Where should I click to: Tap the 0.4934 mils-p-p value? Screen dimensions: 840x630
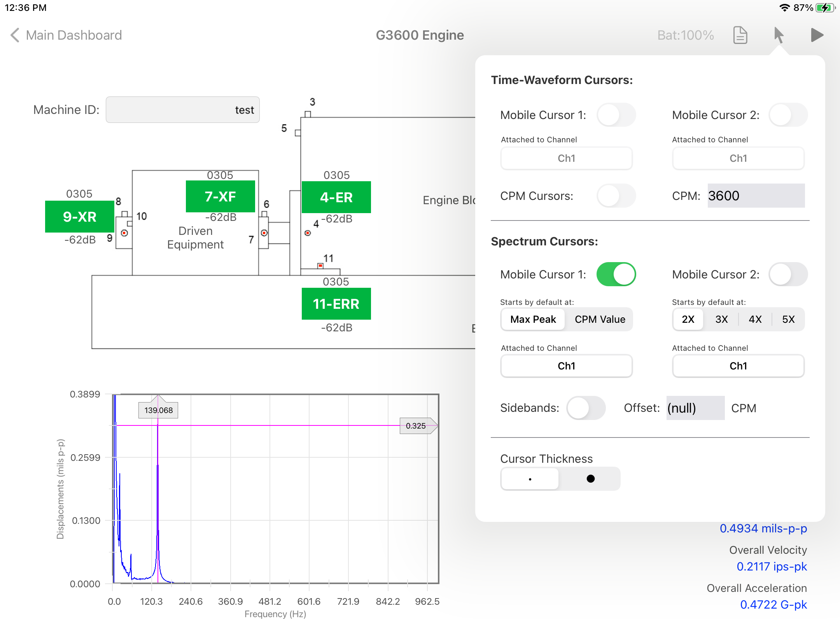763,528
